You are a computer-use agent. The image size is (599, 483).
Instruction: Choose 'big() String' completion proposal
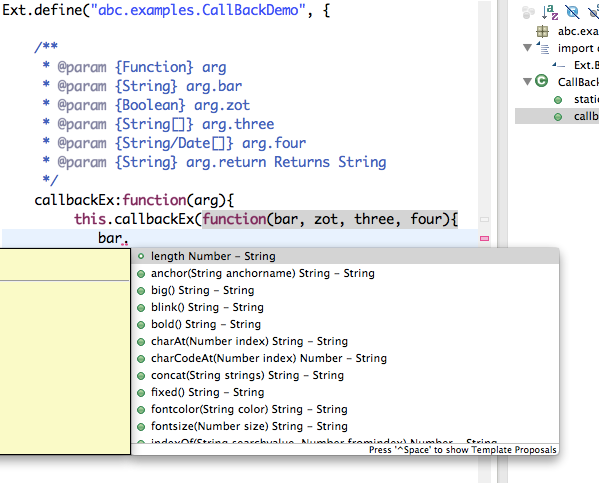pos(345,290)
